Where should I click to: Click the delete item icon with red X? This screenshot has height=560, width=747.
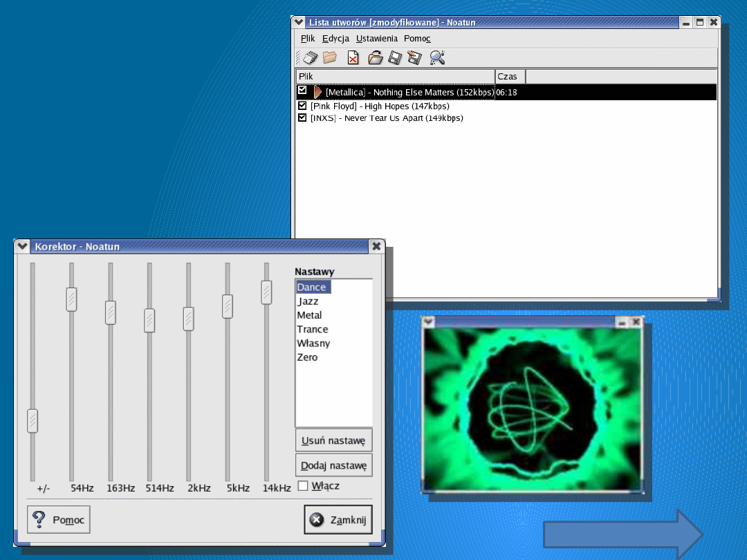point(353,58)
